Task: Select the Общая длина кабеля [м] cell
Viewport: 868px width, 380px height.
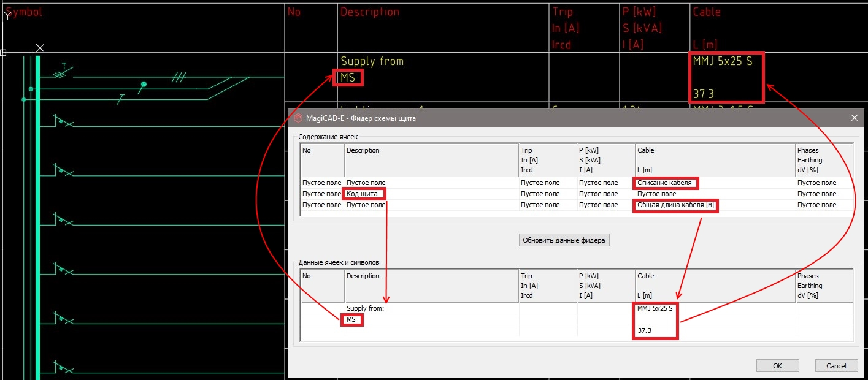Action: point(675,205)
